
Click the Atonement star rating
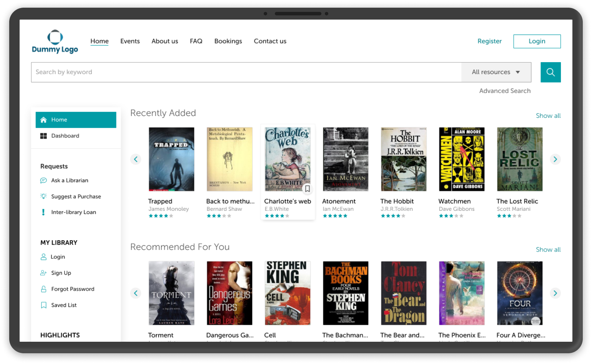pos(335,216)
